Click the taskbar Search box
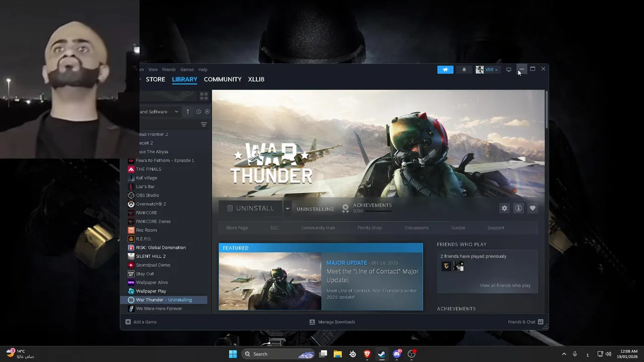Screen dimensions: 644x362 point(279,354)
